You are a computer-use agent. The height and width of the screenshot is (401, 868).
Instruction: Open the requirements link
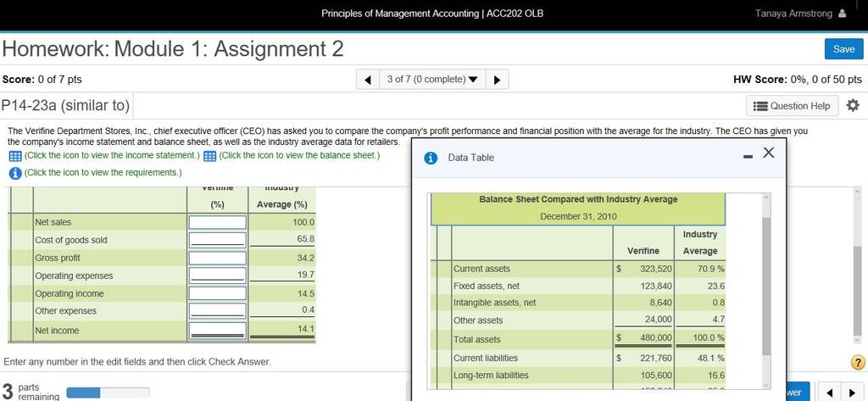(103, 172)
